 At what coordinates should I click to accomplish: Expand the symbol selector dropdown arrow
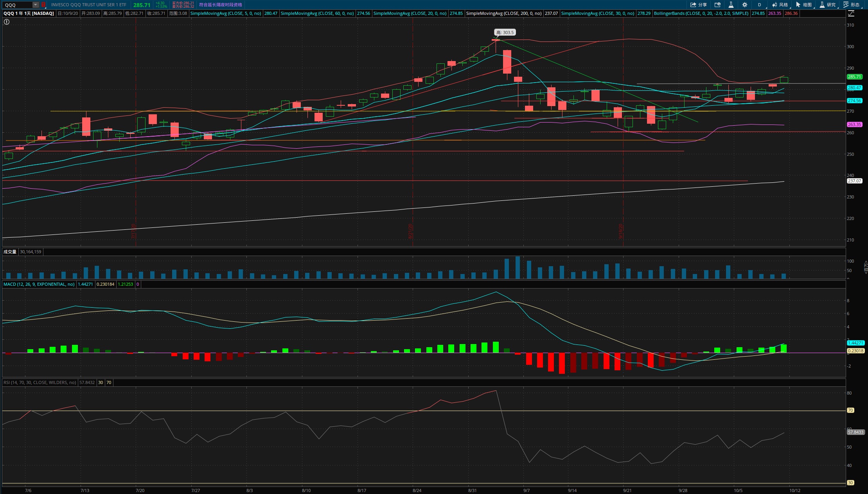coord(36,5)
